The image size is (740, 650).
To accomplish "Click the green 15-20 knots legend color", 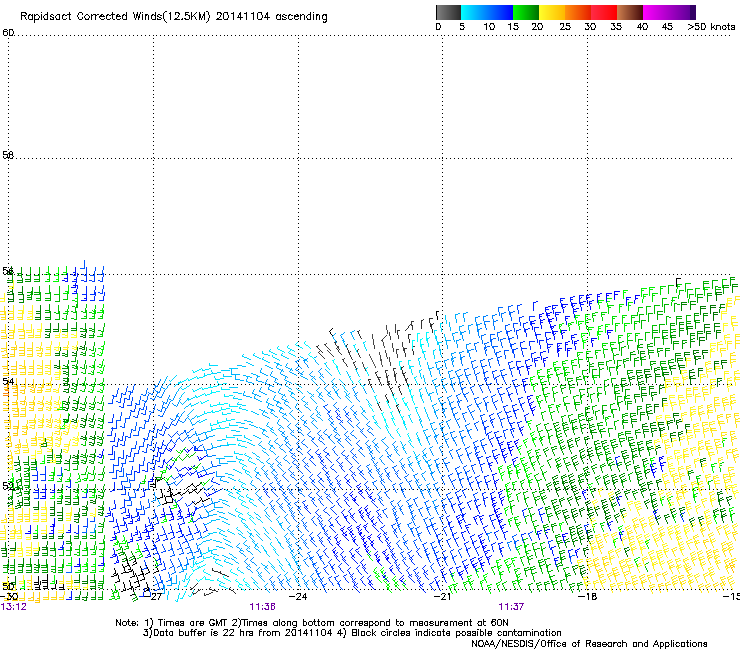I will pos(526,12).
